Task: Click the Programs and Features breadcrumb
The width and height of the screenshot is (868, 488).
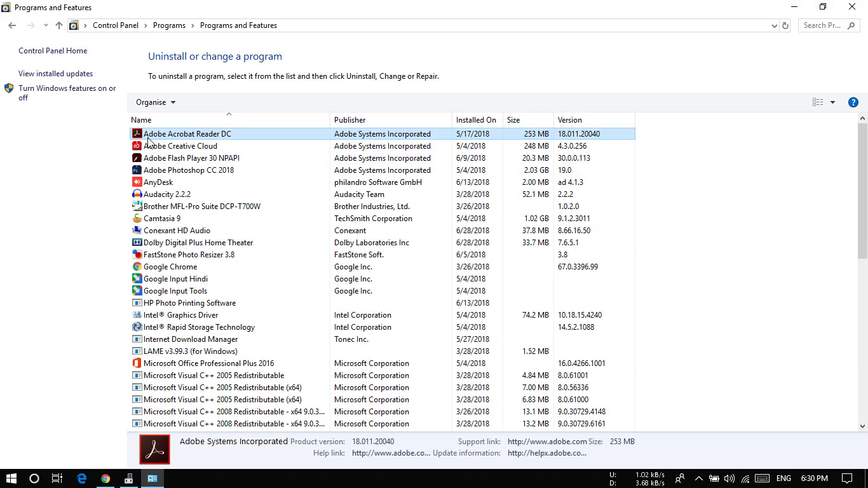Action: click(238, 25)
